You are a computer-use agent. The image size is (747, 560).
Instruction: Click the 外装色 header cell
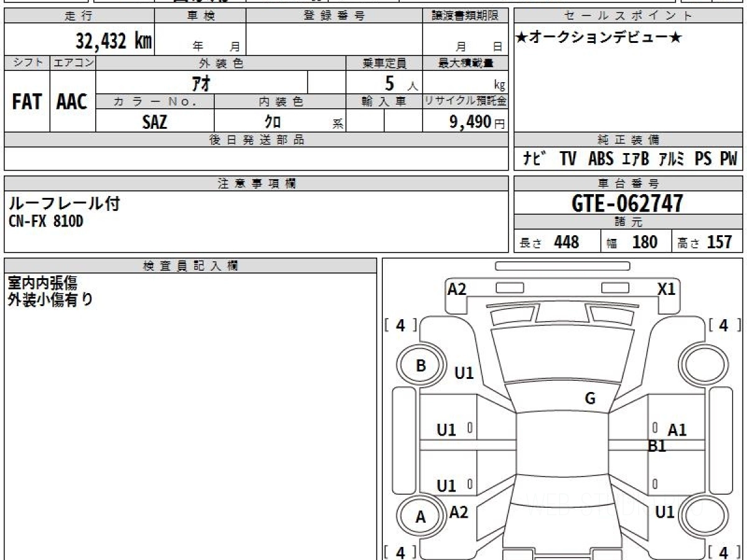(x=221, y=63)
